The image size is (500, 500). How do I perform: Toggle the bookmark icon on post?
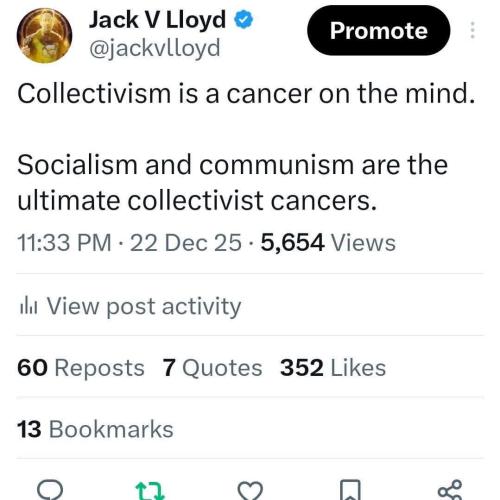click(x=350, y=490)
